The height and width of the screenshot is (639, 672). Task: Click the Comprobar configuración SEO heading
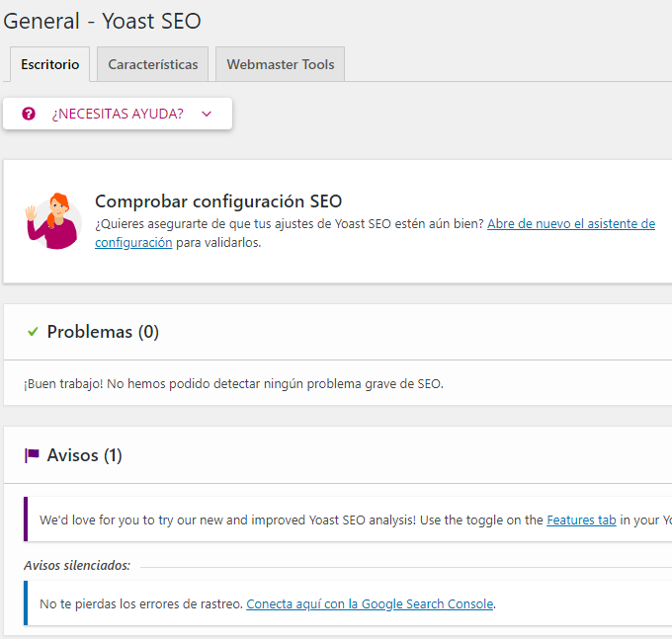coord(218,201)
